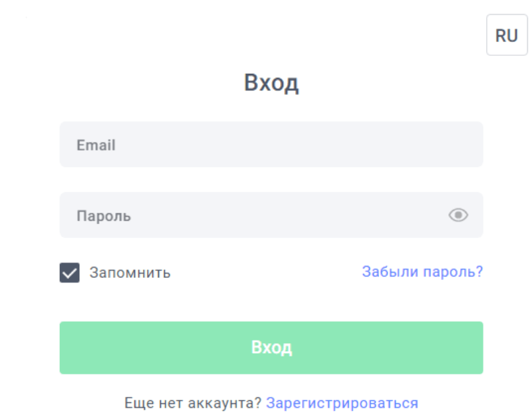This screenshot has width=532, height=415.
Task: Toggle password visibility in Пароль field
Action: tap(458, 215)
